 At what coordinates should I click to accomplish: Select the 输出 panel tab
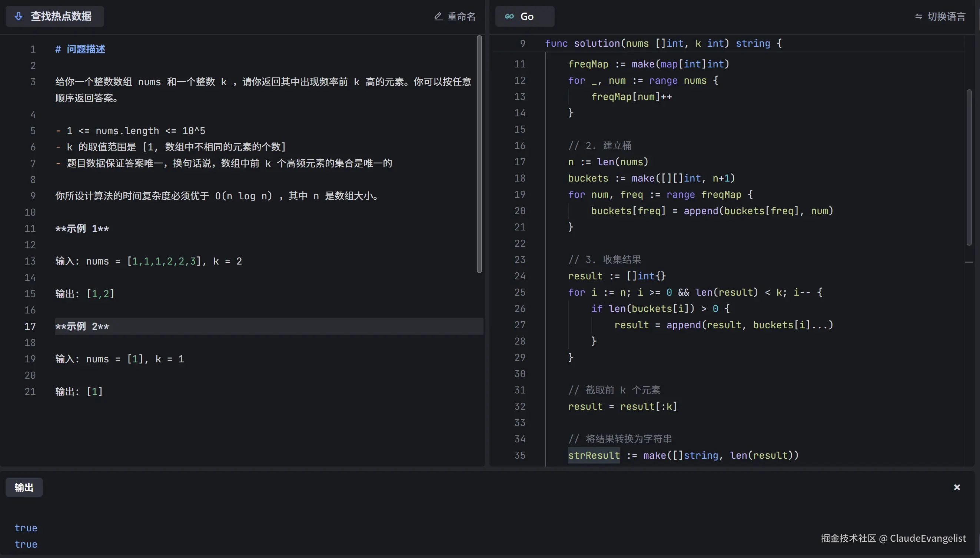tap(24, 487)
